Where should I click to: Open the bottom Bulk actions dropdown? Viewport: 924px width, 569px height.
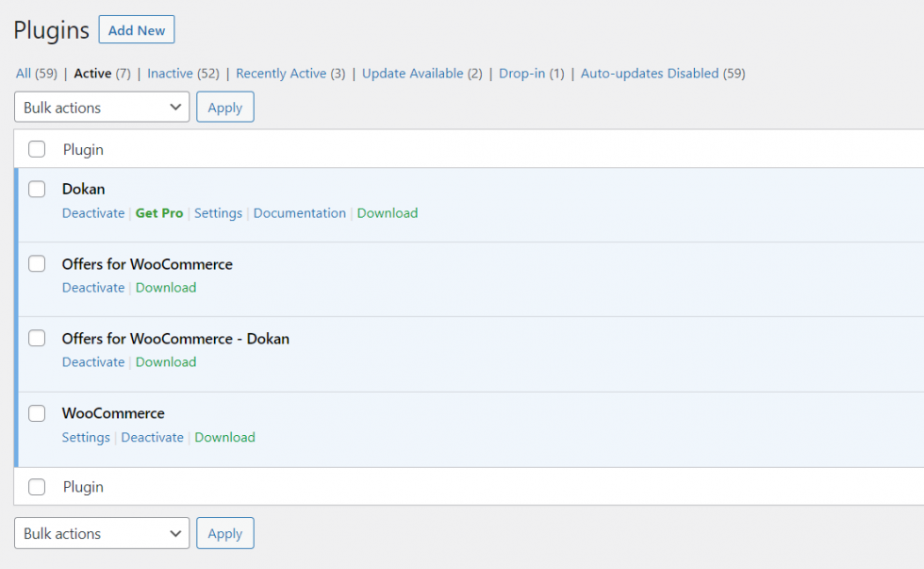click(102, 533)
